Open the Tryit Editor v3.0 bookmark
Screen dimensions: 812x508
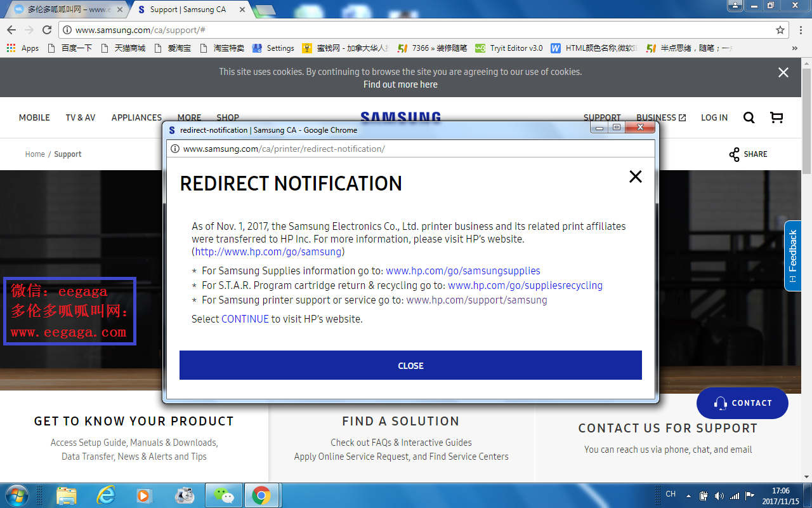point(509,48)
